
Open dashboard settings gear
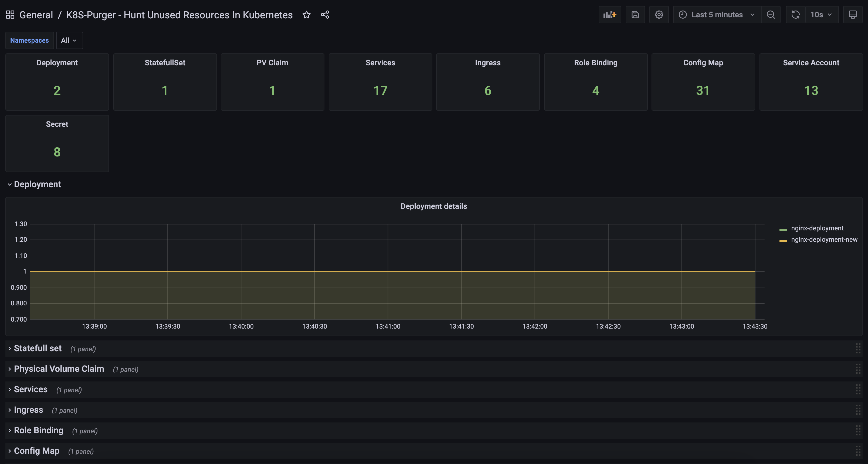point(659,15)
